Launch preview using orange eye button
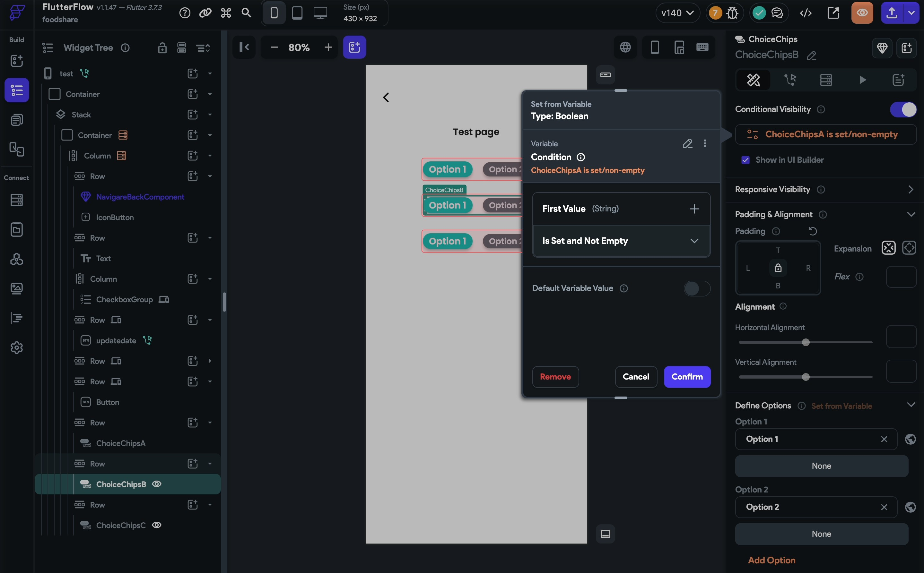Image resolution: width=924 pixels, height=573 pixels. coord(862,13)
